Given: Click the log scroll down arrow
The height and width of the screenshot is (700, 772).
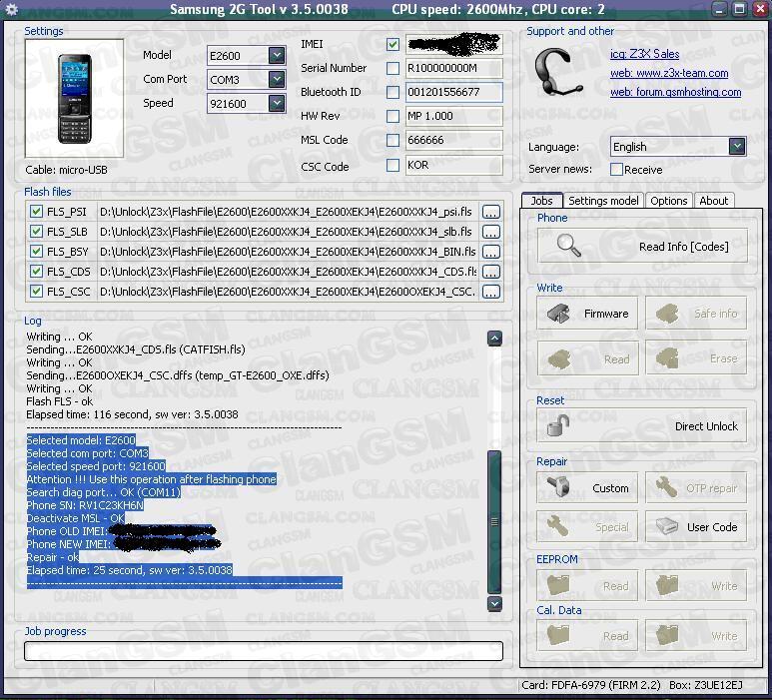Looking at the screenshot, I should (494, 603).
